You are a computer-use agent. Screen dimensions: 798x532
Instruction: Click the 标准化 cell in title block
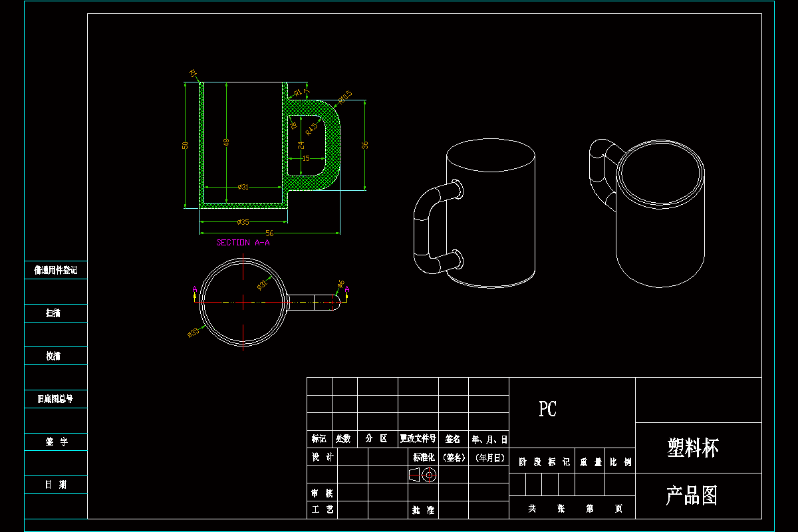[x=423, y=457]
